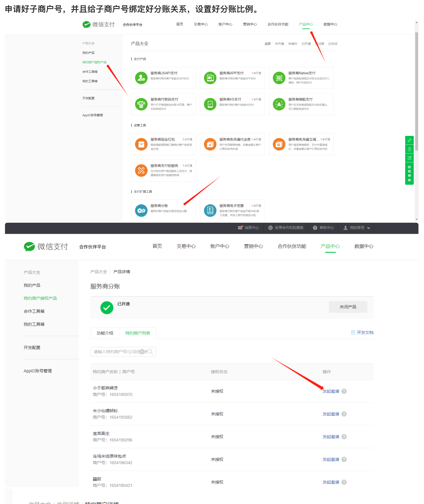Open the 开发文档 link

tap(365, 332)
